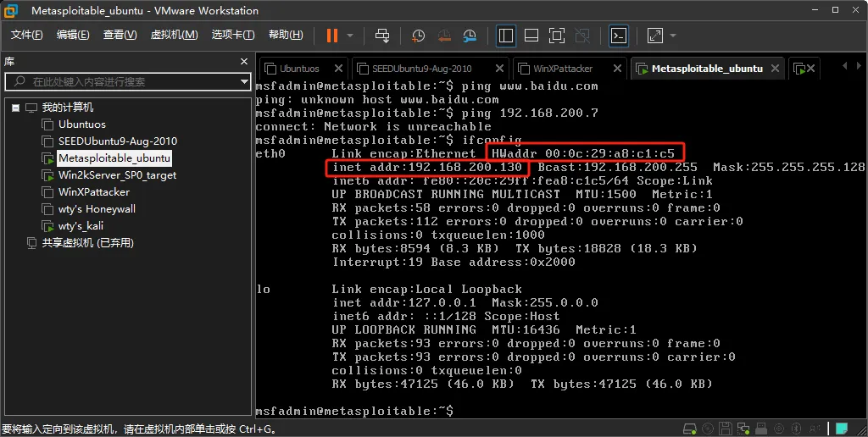Image resolution: width=868 pixels, height=437 pixels.
Task: Toggle the console view button
Action: [x=618, y=36]
